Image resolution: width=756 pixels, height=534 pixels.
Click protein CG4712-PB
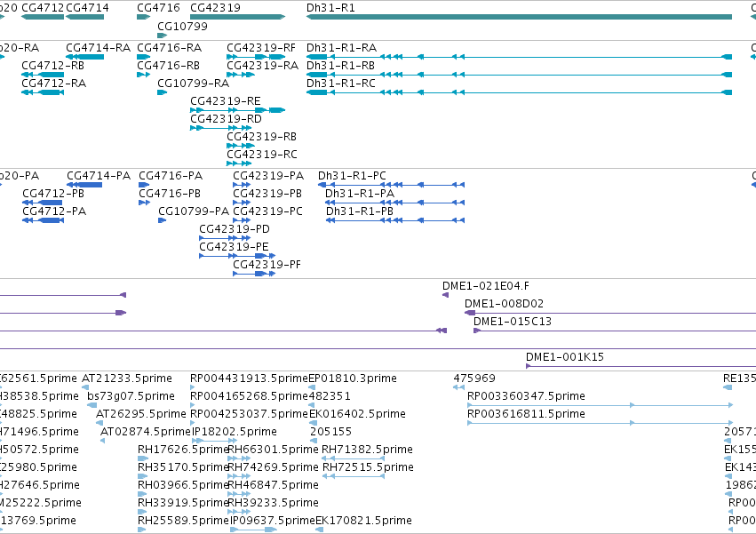tap(43, 203)
